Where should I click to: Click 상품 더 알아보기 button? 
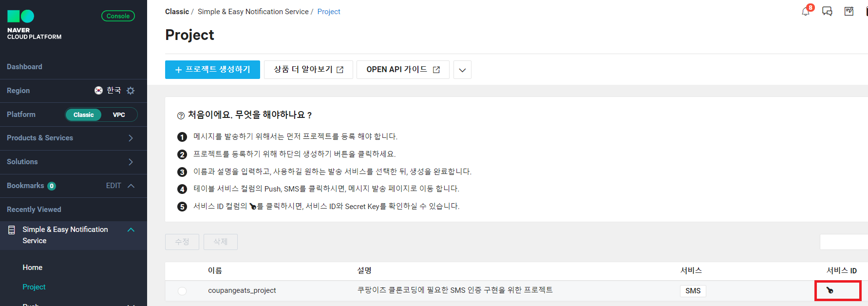[308, 70]
